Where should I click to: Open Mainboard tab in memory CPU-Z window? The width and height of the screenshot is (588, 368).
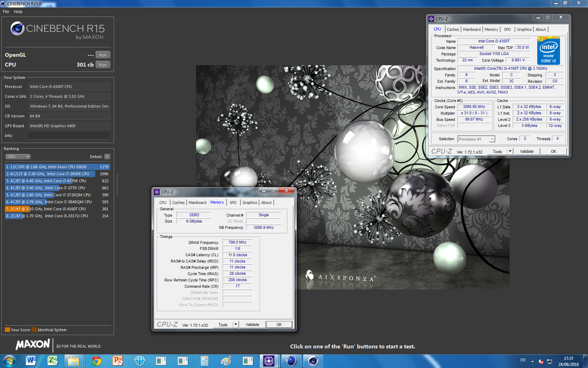tap(197, 203)
